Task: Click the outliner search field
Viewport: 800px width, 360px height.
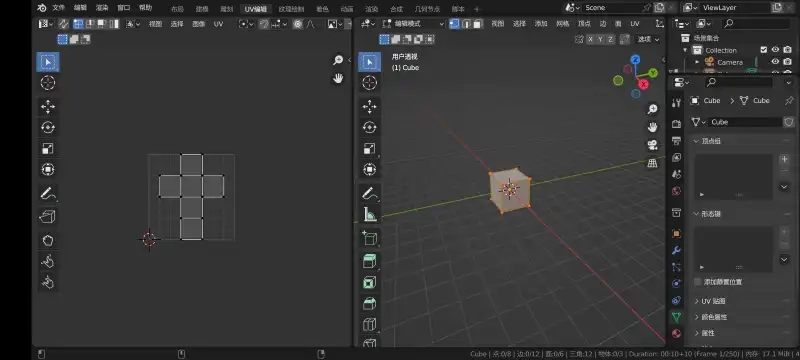Action: (x=757, y=23)
